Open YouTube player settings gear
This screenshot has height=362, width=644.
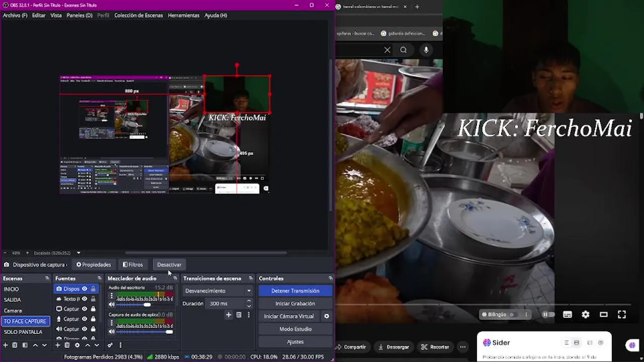click(586, 315)
